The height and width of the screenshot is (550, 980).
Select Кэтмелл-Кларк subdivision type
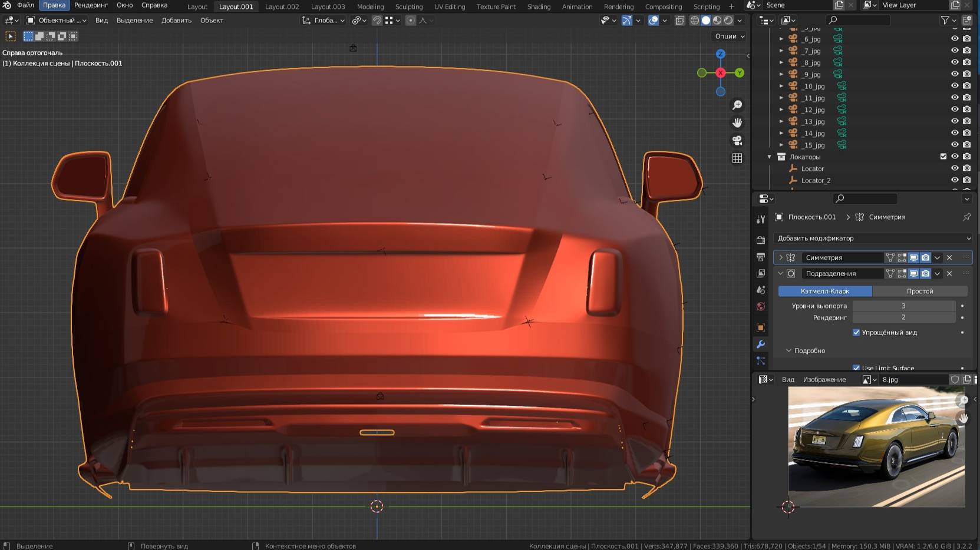[x=825, y=291]
